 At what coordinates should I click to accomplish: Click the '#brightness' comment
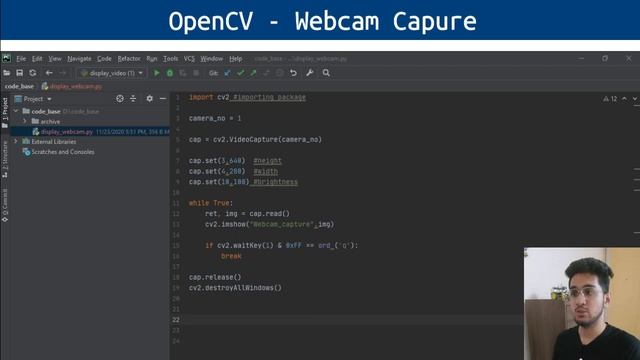(276, 182)
